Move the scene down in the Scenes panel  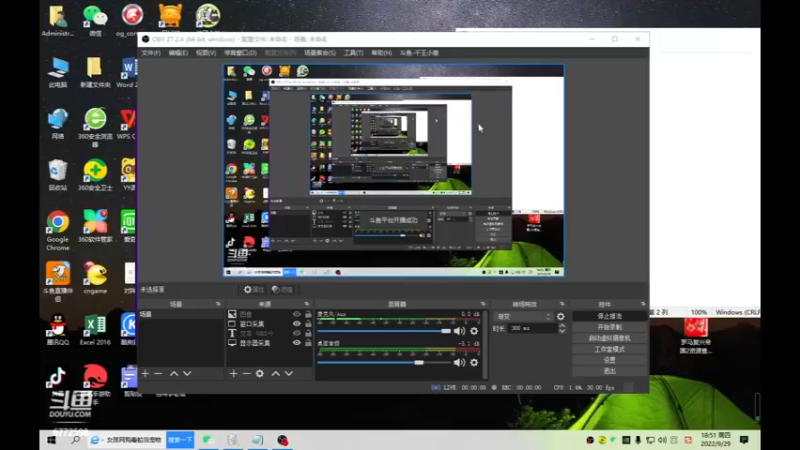pos(187,373)
